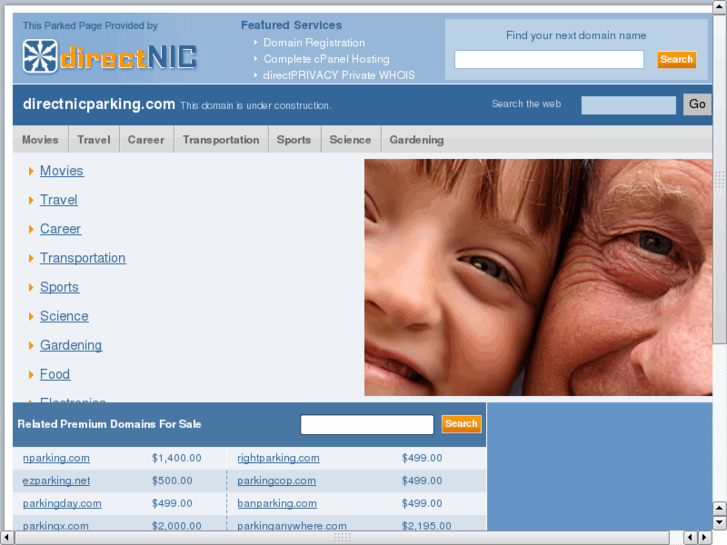The height and width of the screenshot is (545, 727).
Task: Click orange arrow bullet beside Sports
Action: tap(31, 288)
